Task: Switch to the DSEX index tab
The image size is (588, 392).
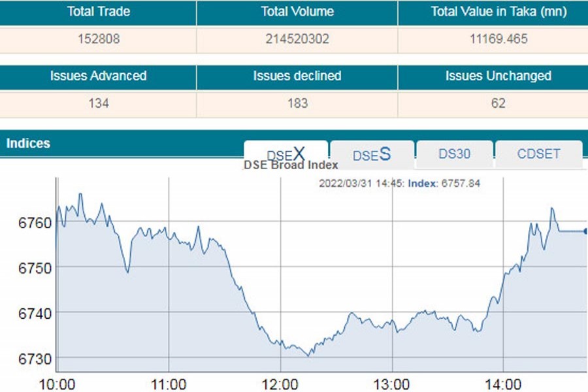Action: point(286,154)
